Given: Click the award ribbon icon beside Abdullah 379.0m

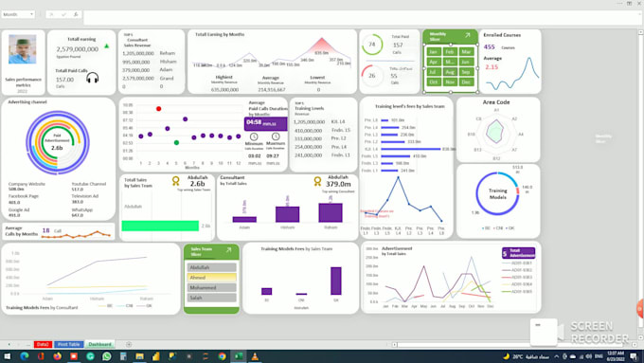Looking at the screenshot, I should [317, 181].
